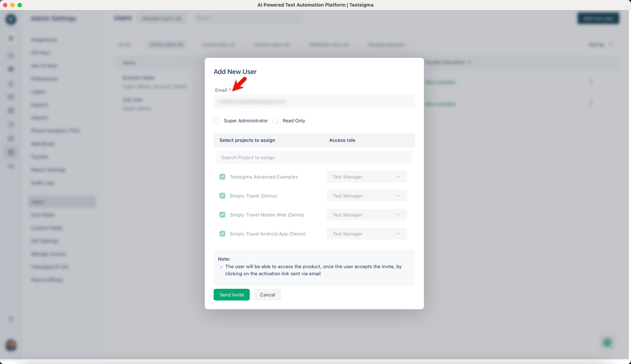Uncheck the Simply Travel (Demo) project checkbox
This screenshot has height=364, width=631.
[222, 196]
